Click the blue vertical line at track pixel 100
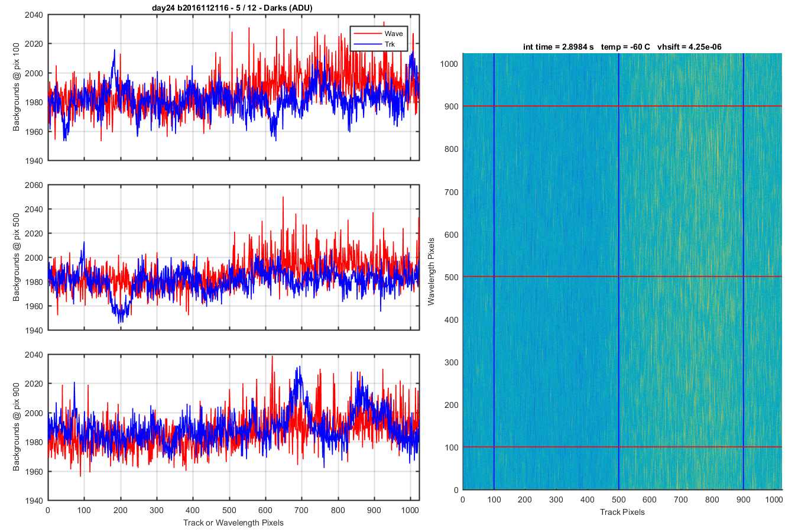This screenshot has height=532, width=798. (494, 271)
